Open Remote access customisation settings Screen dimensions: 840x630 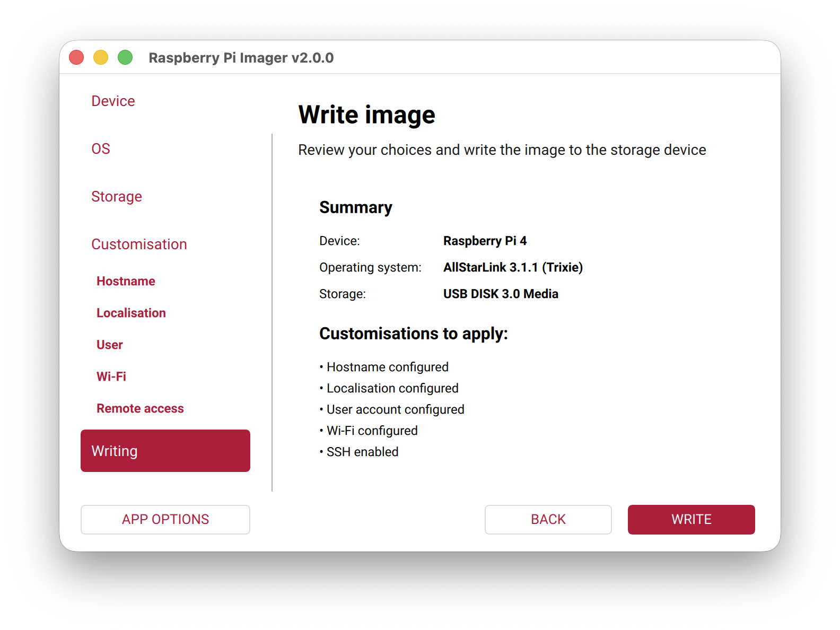click(x=140, y=408)
